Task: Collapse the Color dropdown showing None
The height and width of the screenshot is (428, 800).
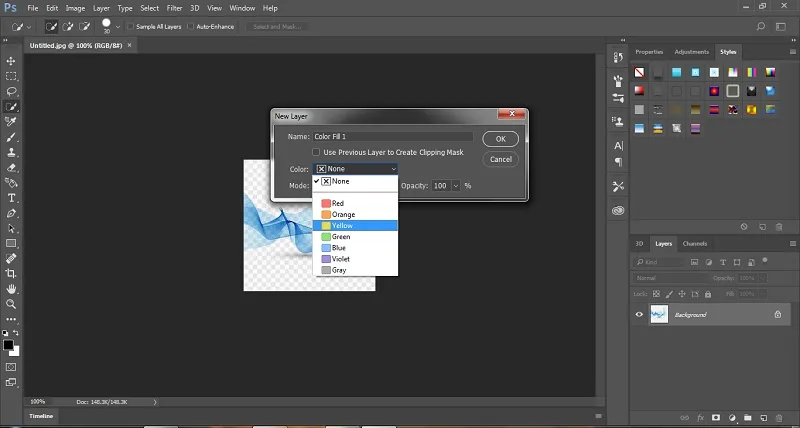Action: 355,169
